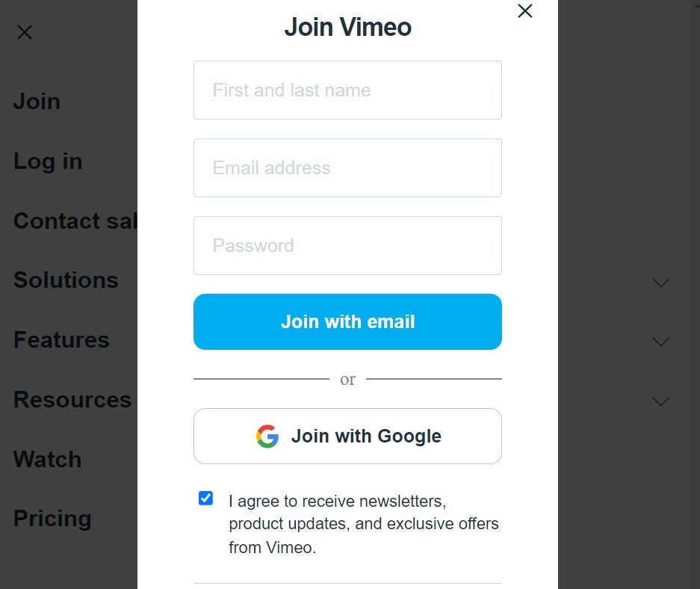Screen dimensions: 700x589
Task: Uncheck the newsletters agreement checkbox
Action: click(205, 498)
